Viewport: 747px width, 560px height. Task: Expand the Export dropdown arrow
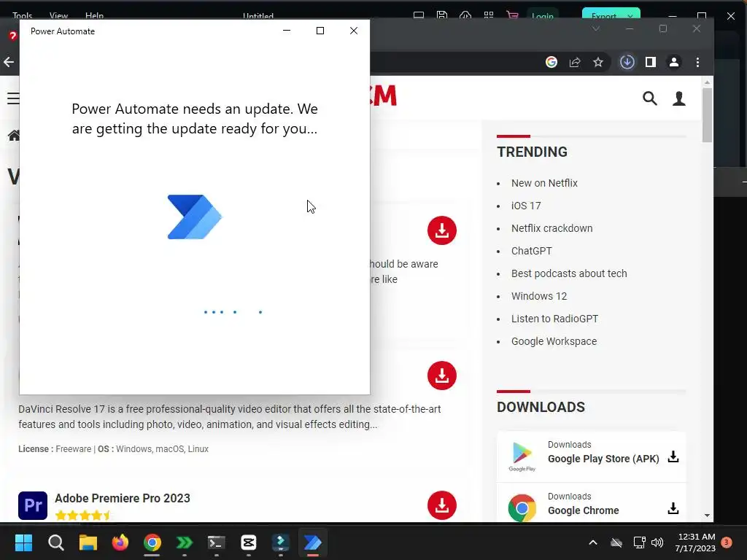pos(630,16)
